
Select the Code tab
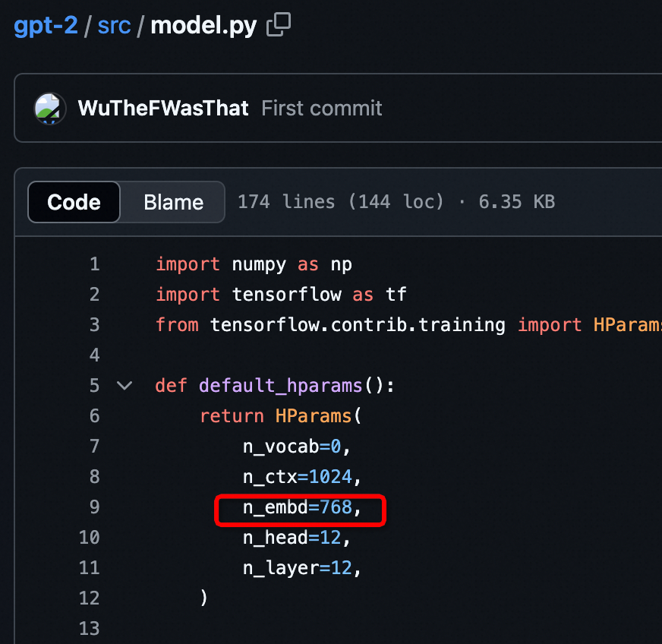click(x=74, y=202)
